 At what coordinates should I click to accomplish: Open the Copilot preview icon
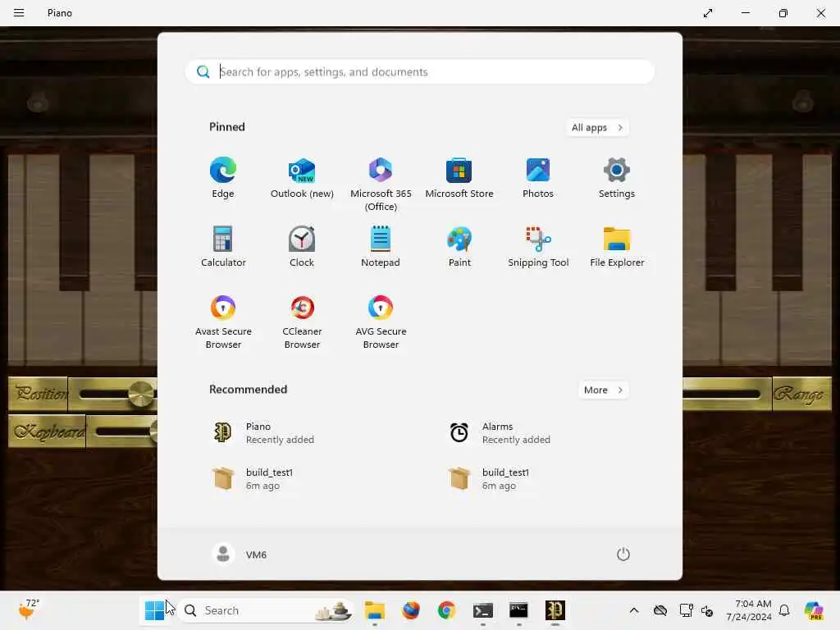(814, 610)
